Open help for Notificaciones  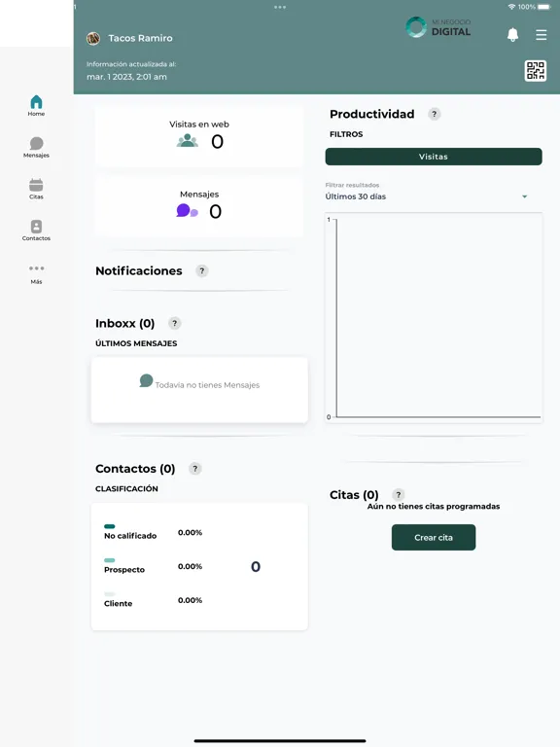click(202, 271)
